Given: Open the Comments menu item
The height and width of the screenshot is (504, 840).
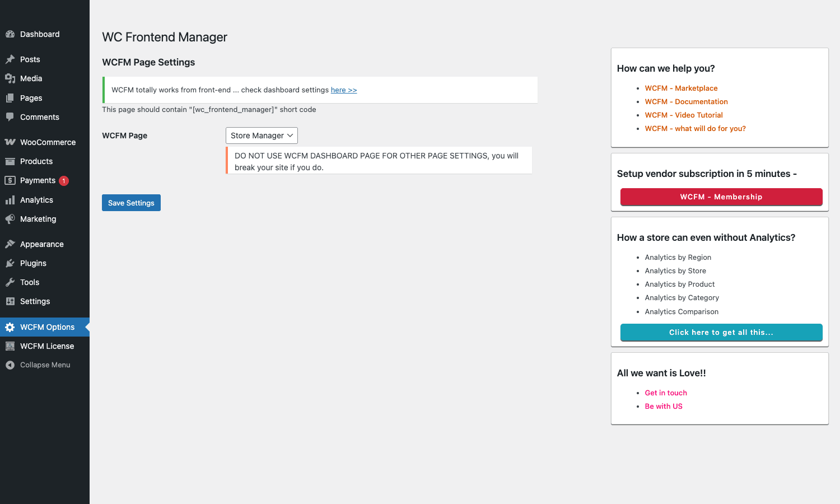Looking at the screenshot, I should point(45,117).
